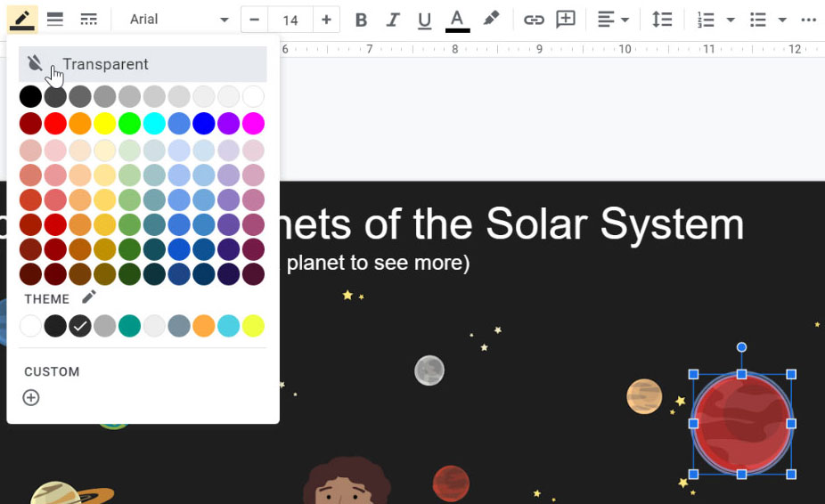Decrease font size with the minus button
Image resolution: width=825 pixels, height=504 pixels.
(255, 20)
